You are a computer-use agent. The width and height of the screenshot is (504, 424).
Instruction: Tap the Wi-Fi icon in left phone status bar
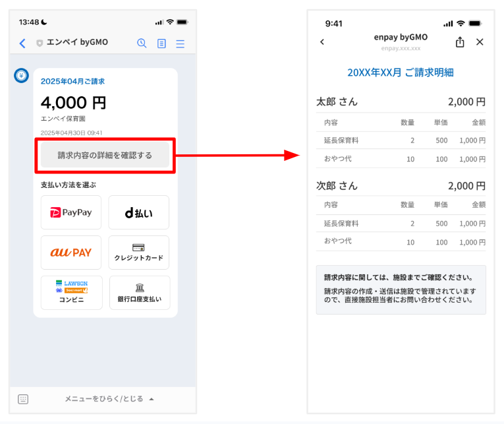click(x=170, y=22)
